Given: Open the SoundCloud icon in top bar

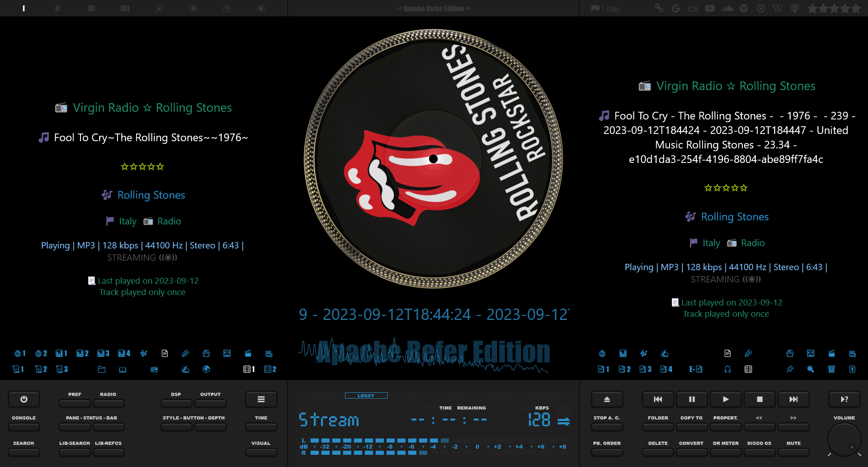Looking at the screenshot, I should point(727,8).
